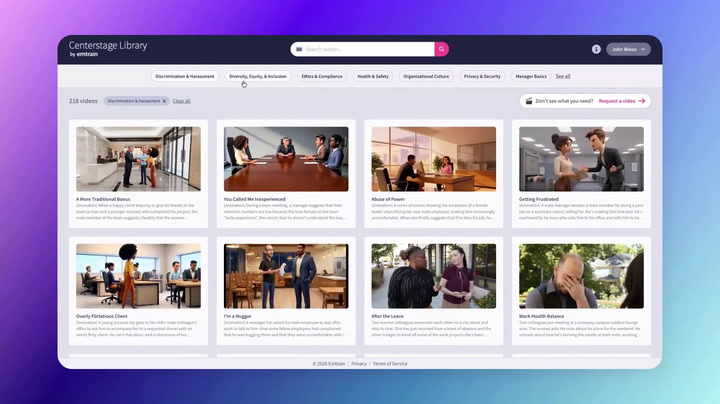Screen dimensions: 720x404
Task: Select the Diversity, Equity, & Inclusion category
Action: click(258, 76)
